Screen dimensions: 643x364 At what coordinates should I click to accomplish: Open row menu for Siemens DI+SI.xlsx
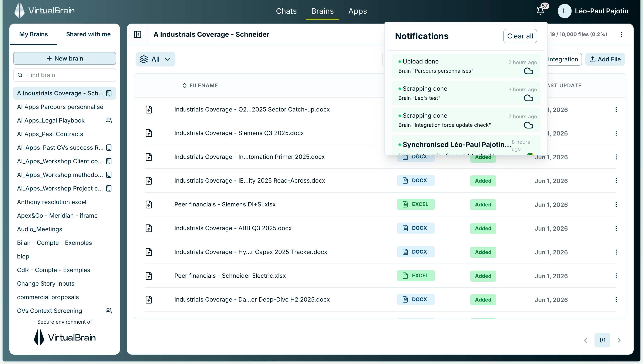pyautogui.click(x=616, y=205)
